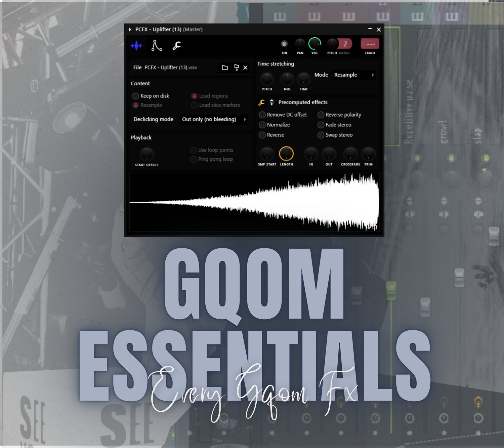Open the folder icon to load a sample

225,68
